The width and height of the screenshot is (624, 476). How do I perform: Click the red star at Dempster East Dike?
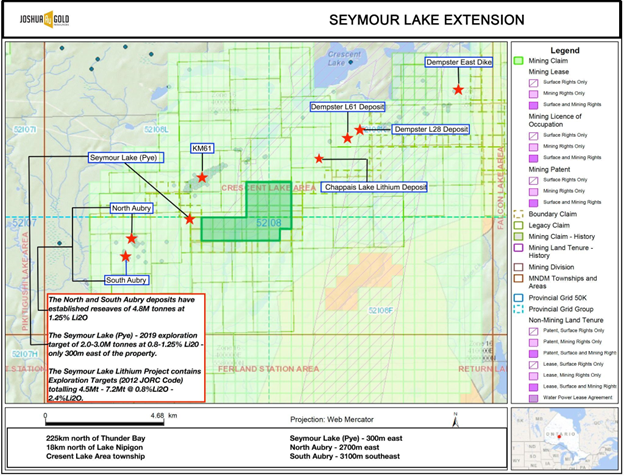[458, 90]
